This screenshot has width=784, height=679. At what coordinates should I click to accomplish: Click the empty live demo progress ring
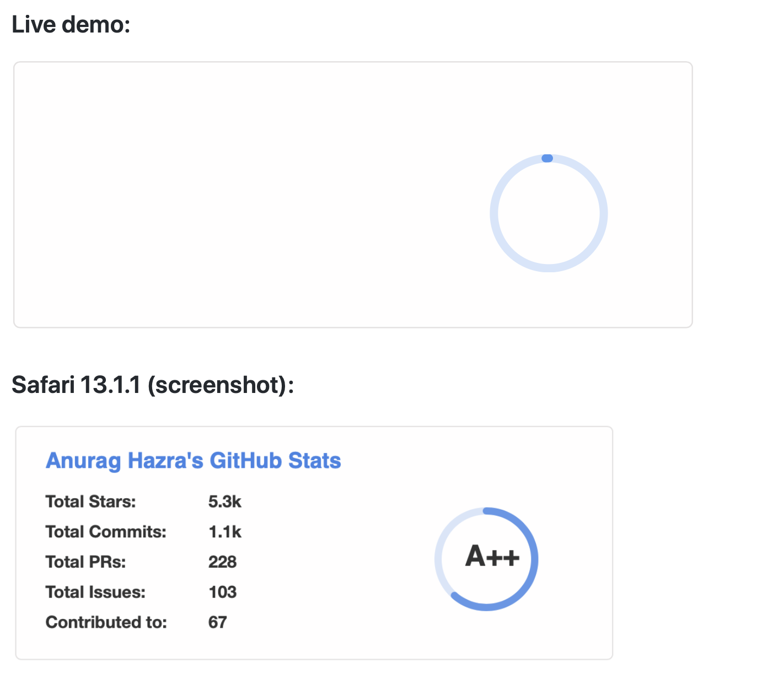(549, 213)
